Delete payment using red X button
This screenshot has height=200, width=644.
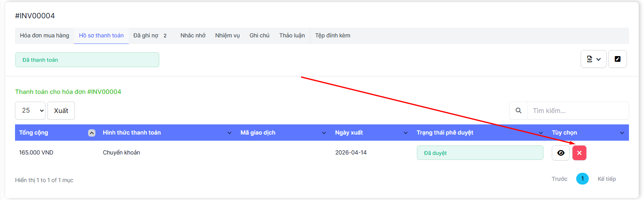pyautogui.click(x=579, y=153)
